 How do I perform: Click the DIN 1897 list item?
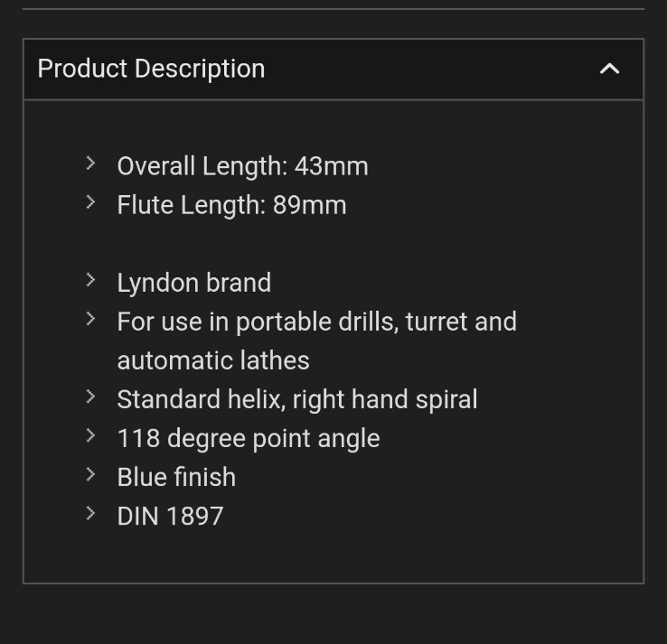click(x=170, y=517)
